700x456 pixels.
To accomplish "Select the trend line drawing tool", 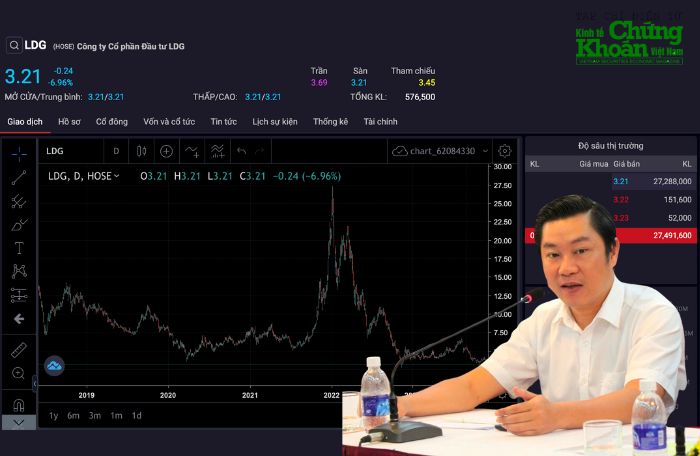I will 19,178.
